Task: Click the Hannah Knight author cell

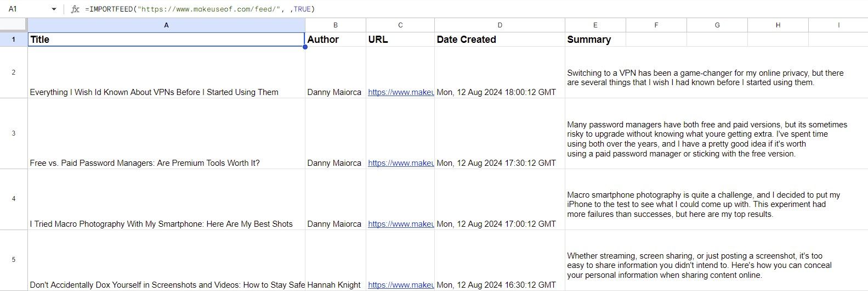Action: pyautogui.click(x=335, y=285)
